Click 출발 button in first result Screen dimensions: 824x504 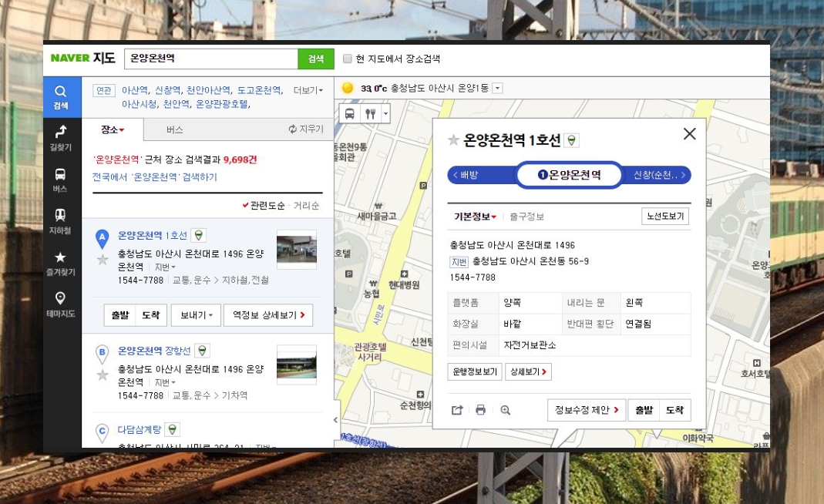(119, 315)
